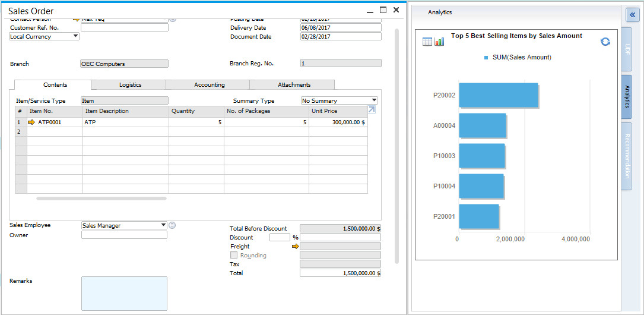Switch to the Attachments tab
Screen dimensions: 644x315
point(294,85)
